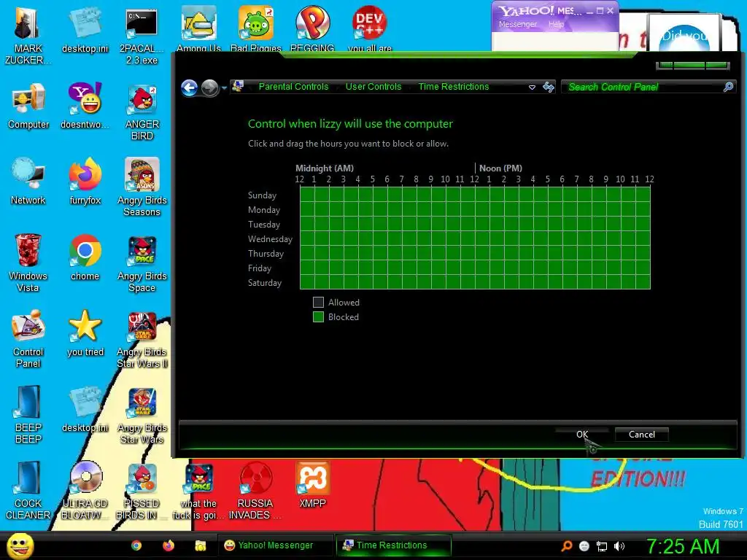Open the PISSED BIRDS IN desktop shortcut

142,490
